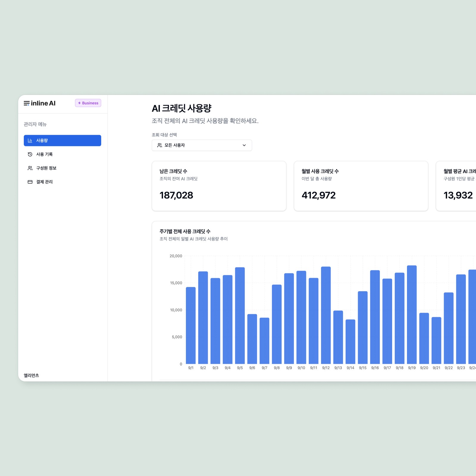Click the history clock icon beside 사용 기록
Screen dimensions: 476x476
30,154
